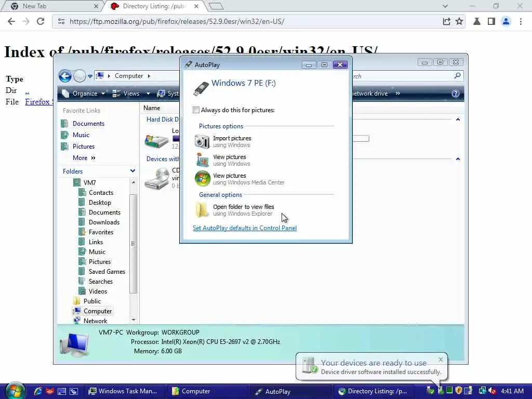Screen dimensions: 532x399
Task: Open recent pages dropdown in Explorer
Action: [90, 76]
